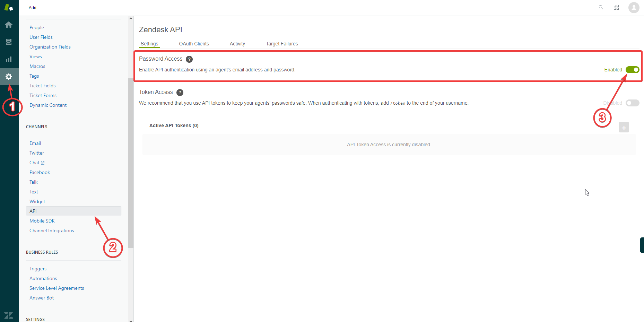The image size is (644, 322).
Task: Open the Ticket Fields link
Action: (x=43, y=86)
